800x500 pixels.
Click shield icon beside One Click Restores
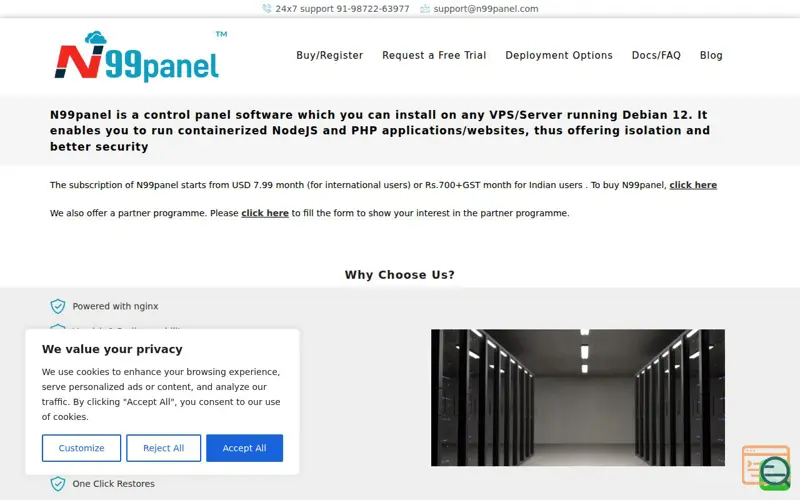(x=58, y=484)
